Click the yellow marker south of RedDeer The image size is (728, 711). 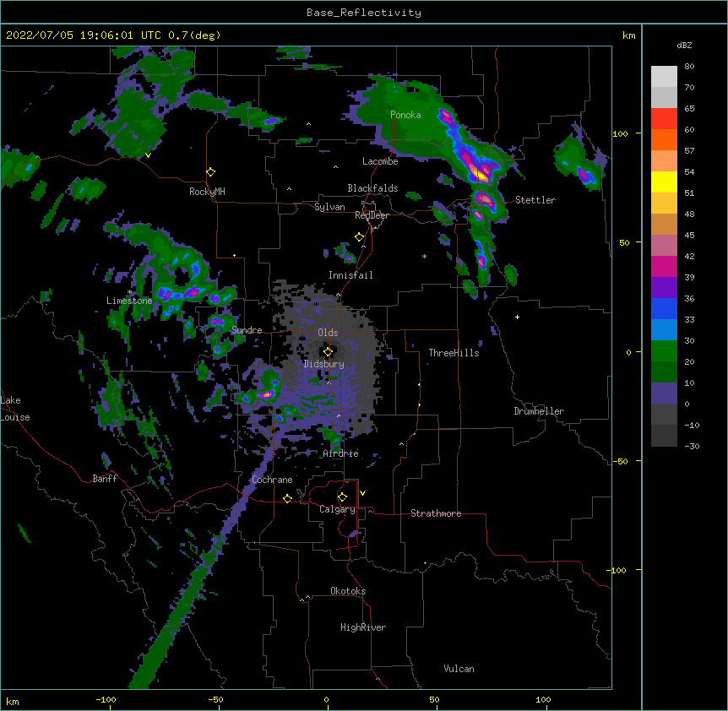click(360, 236)
